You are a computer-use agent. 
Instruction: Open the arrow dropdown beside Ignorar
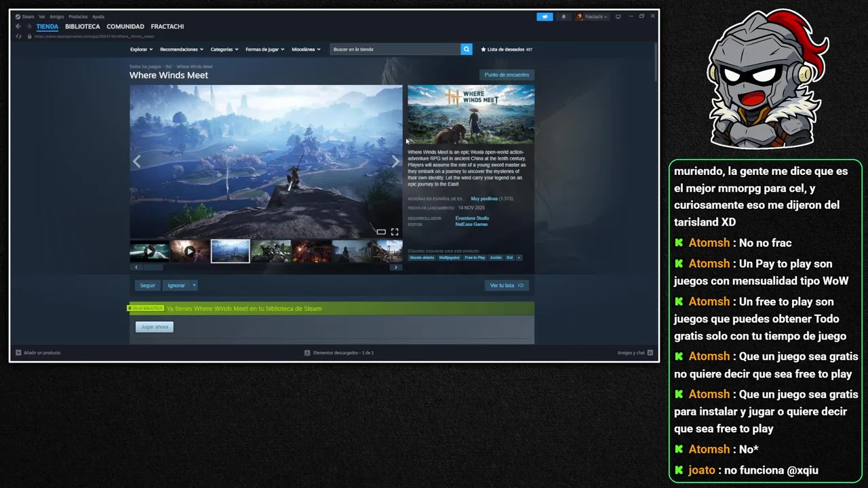(194, 285)
